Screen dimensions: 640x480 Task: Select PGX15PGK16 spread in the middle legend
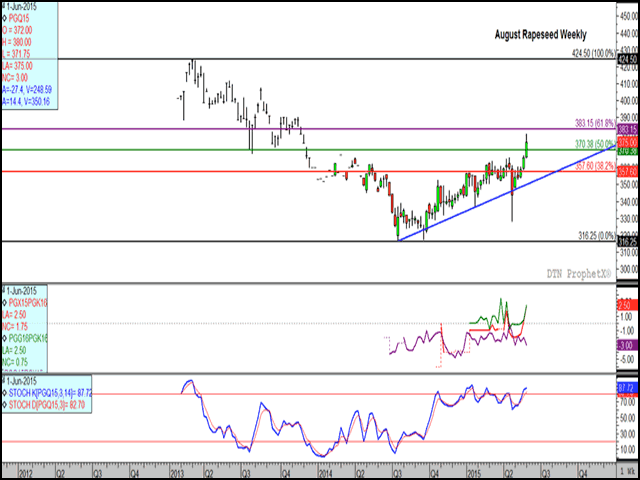tap(28, 302)
